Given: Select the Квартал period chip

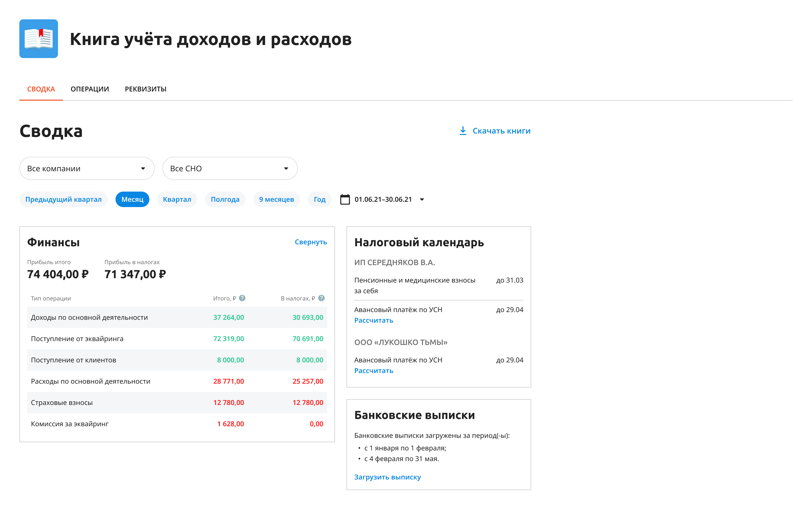Looking at the screenshot, I should (x=177, y=199).
